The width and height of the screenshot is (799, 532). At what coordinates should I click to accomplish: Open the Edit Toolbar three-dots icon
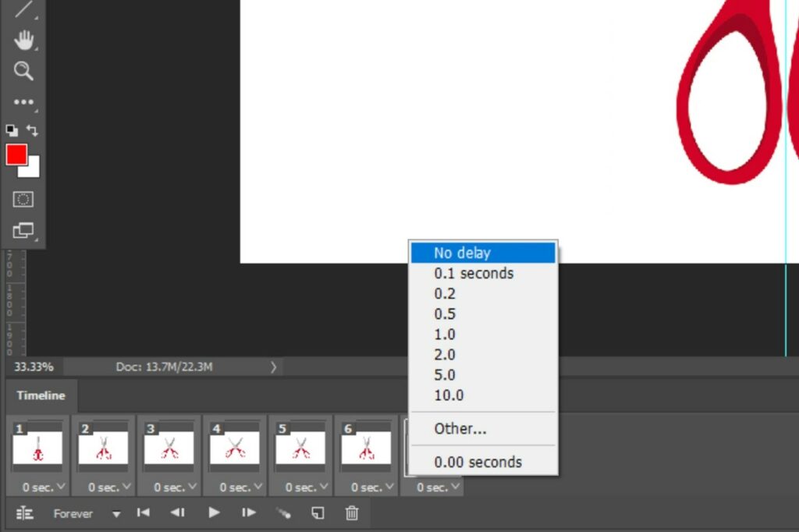23,102
